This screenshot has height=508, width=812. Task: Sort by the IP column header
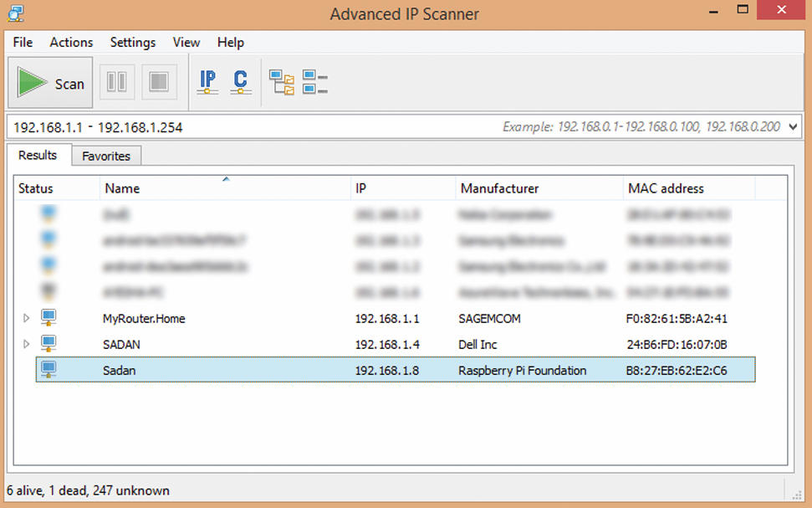[403, 188]
